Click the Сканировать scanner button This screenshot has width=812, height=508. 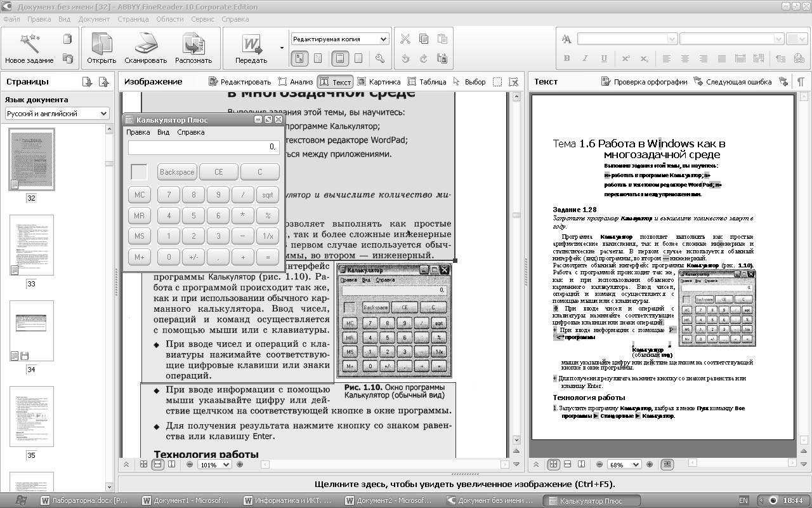pyautogui.click(x=145, y=48)
